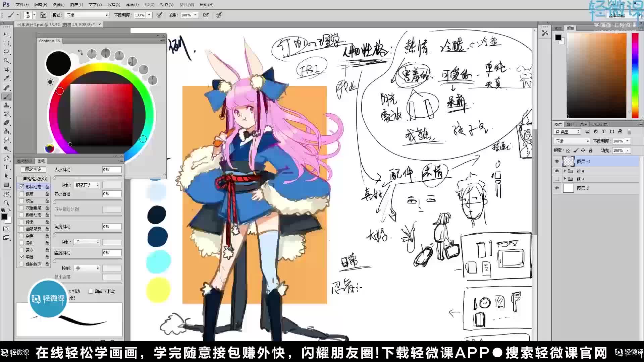
Task: Open the layer blending mode dropdown showing 正常
Action: click(x=571, y=141)
